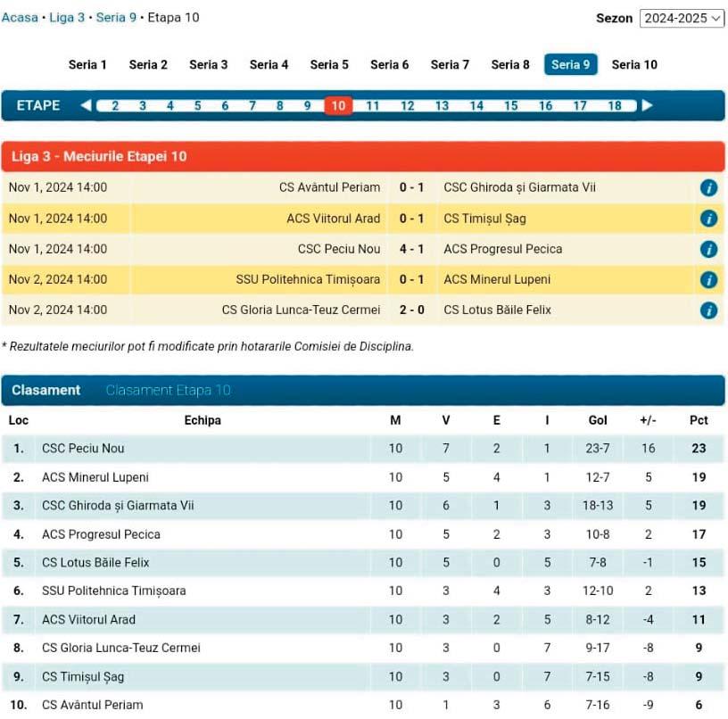Click the Echipa column header
This screenshot has height=719, width=728.
tap(203, 420)
